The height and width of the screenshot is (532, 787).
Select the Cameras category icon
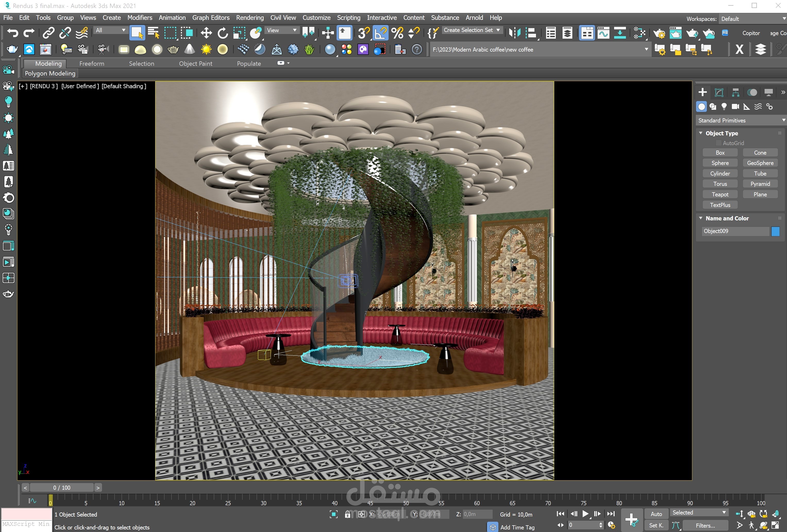(x=735, y=107)
